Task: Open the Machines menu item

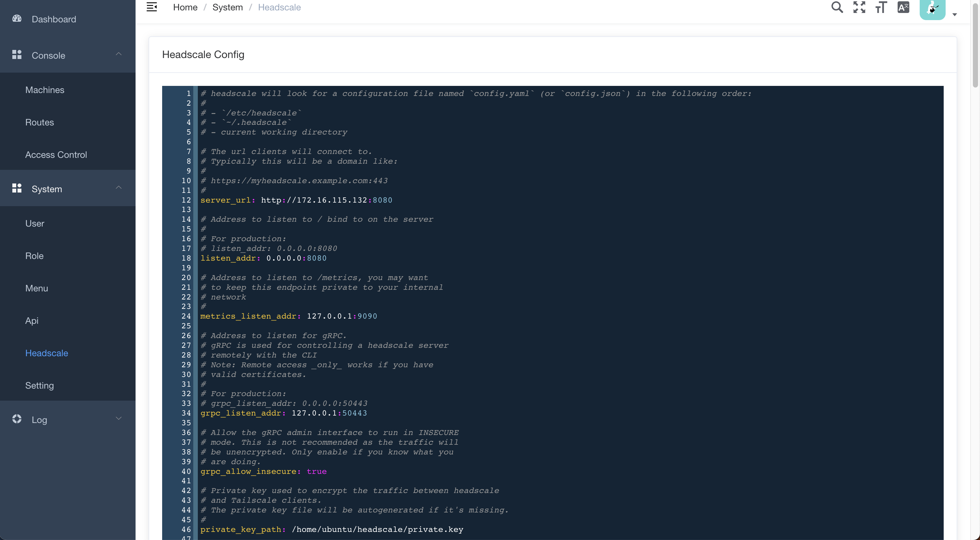Action: pyautogui.click(x=44, y=90)
